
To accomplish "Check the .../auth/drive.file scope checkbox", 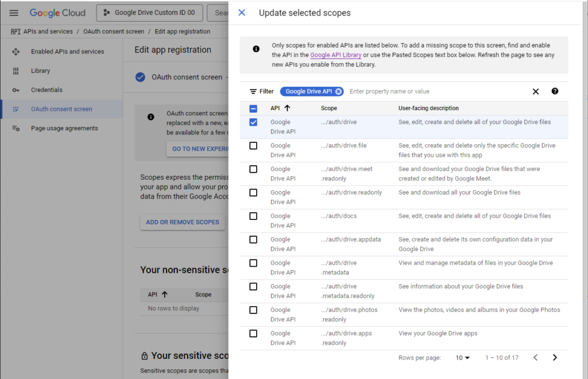I will [253, 145].
